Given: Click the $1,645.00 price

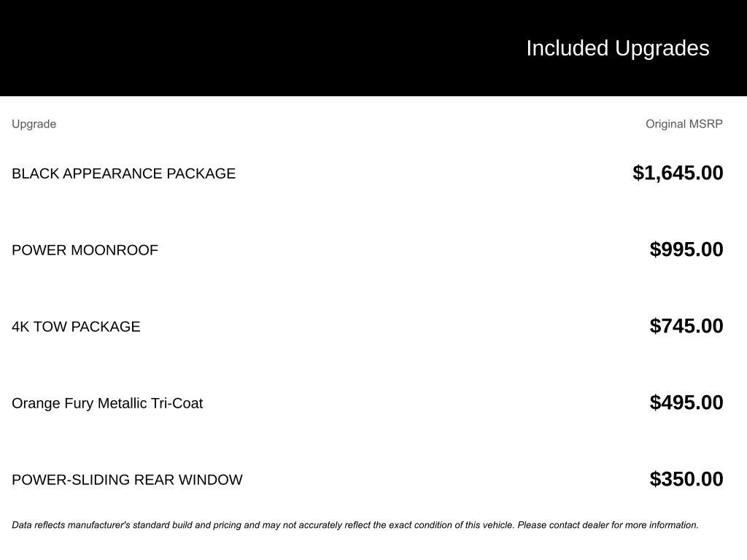Looking at the screenshot, I should tap(678, 173).
